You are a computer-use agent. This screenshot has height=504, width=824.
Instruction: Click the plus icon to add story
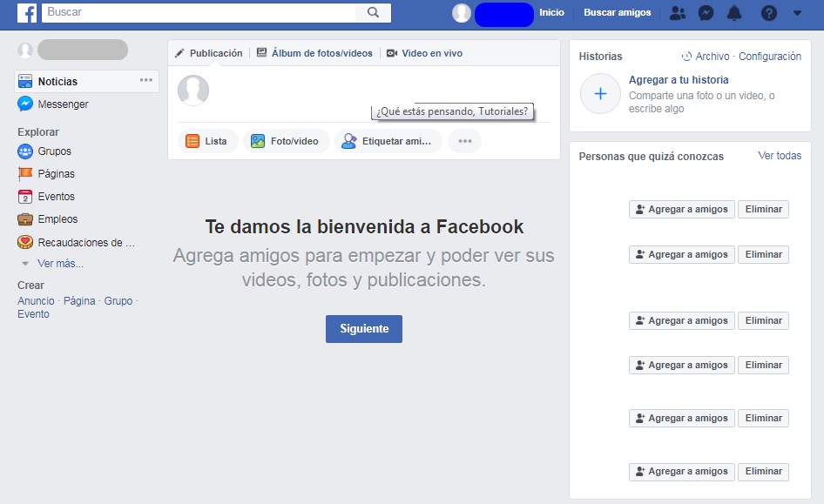coord(600,94)
